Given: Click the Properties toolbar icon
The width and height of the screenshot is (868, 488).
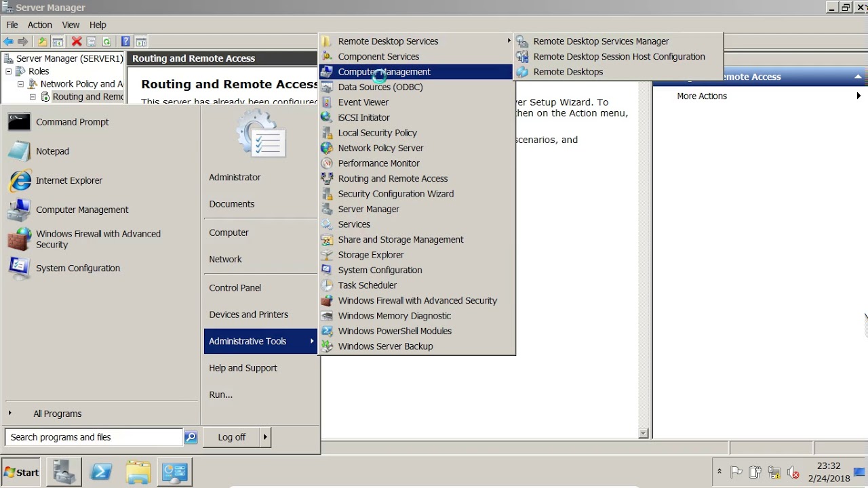Looking at the screenshot, I should point(92,41).
